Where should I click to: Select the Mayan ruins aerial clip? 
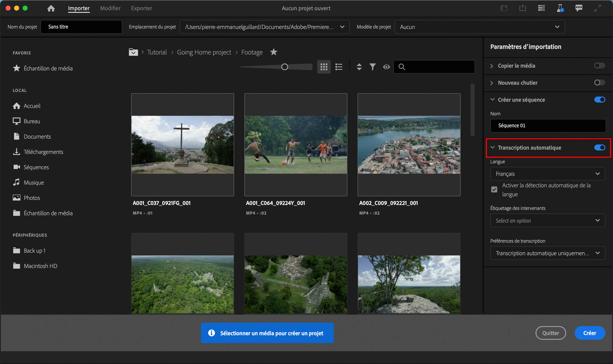296,273
